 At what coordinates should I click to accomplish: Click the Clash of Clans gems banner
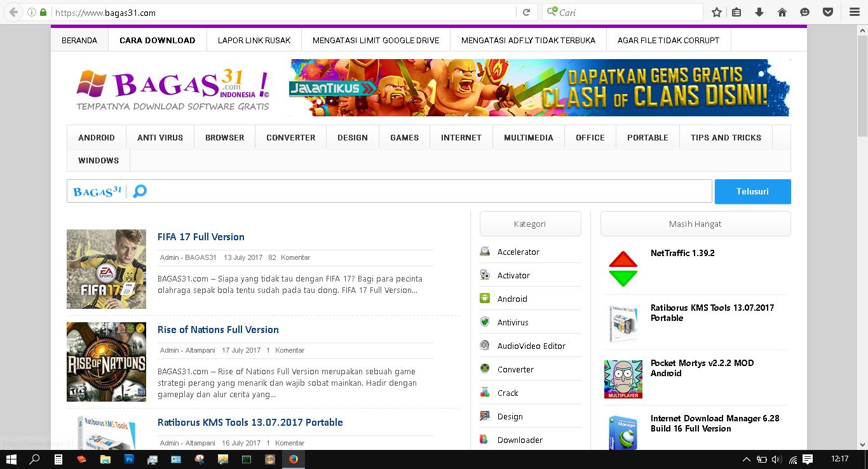click(540, 88)
